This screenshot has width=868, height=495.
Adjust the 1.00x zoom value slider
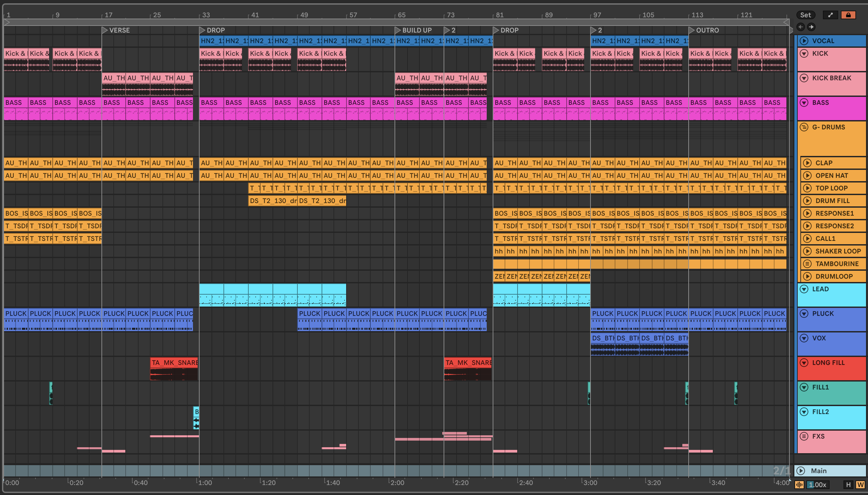(817, 485)
